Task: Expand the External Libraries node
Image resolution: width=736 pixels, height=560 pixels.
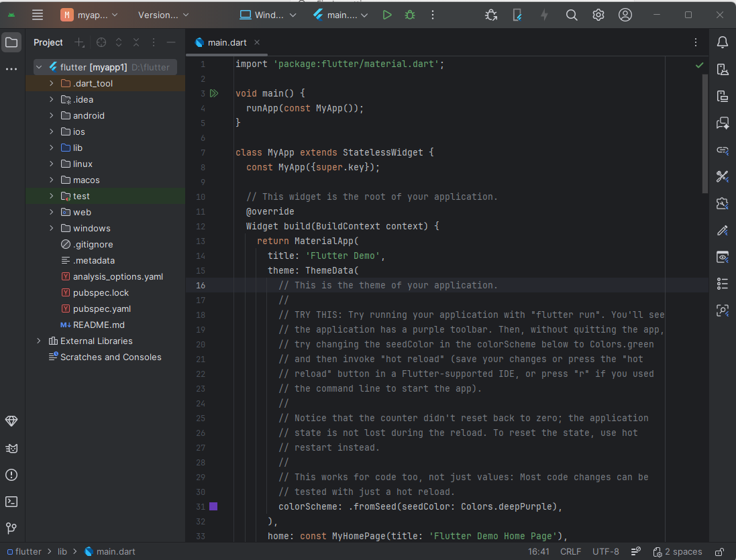Action: [39, 341]
